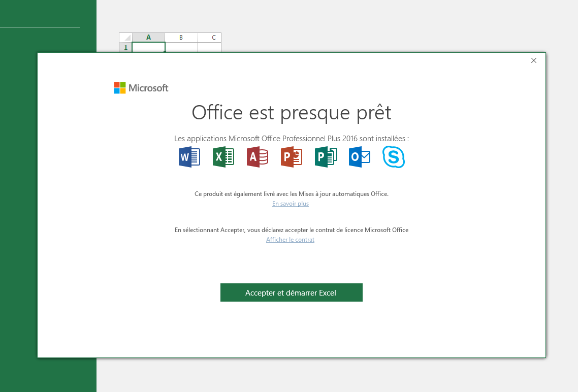The height and width of the screenshot is (392, 578).
Task: Click the select-all corner of the spreadsheet
Action: (x=125, y=37)
